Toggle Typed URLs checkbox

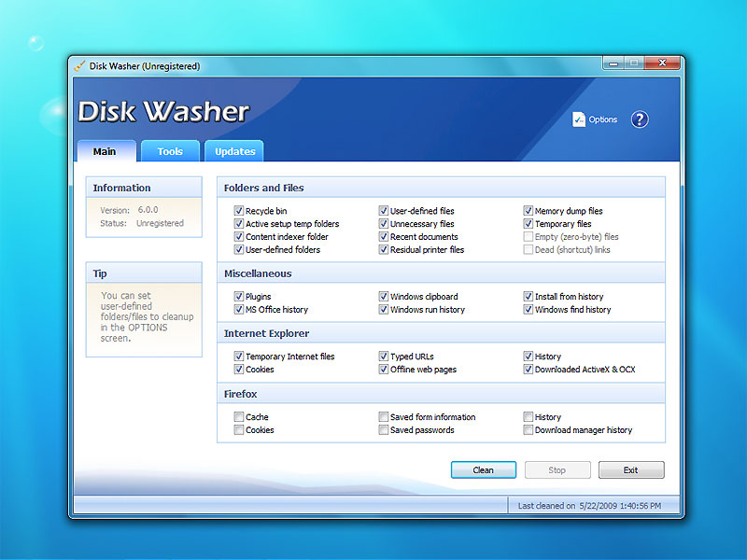(384, 357)
